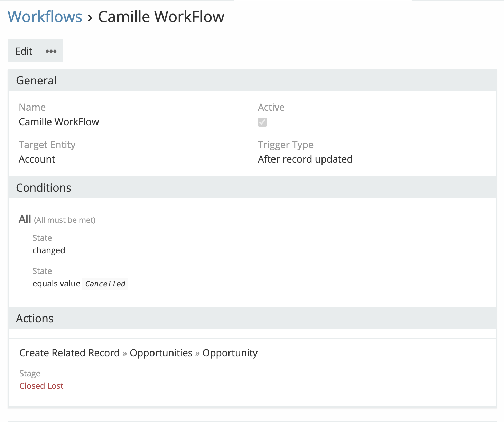
Task: Open the three-dots more actions menu
Action: (x=51, y=51)
